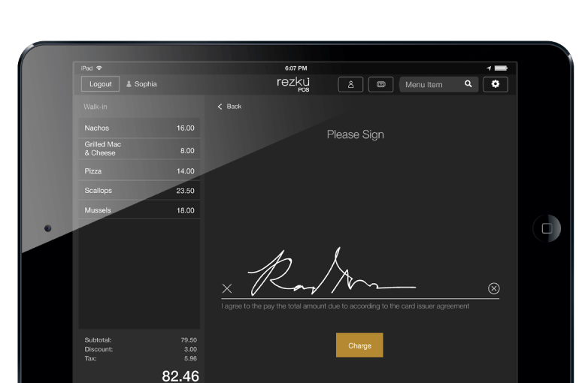Select the Mussels order row
Image resolution: width=588 pixels, height=383 pixels.
point(139,210)
